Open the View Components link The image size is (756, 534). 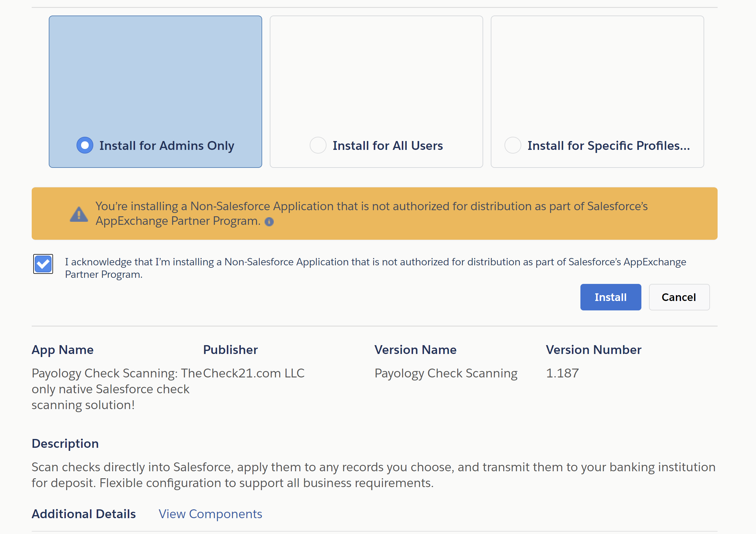[x=210, y=514]
